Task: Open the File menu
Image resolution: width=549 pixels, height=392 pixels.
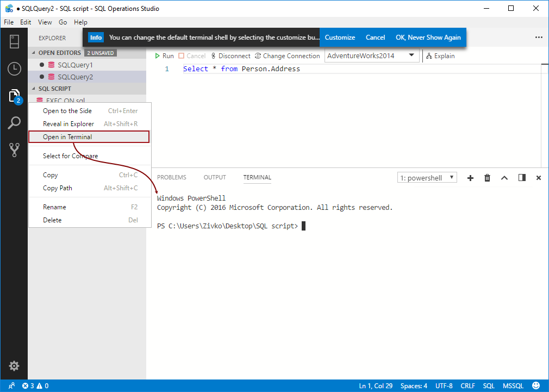Action: [9, 22]
